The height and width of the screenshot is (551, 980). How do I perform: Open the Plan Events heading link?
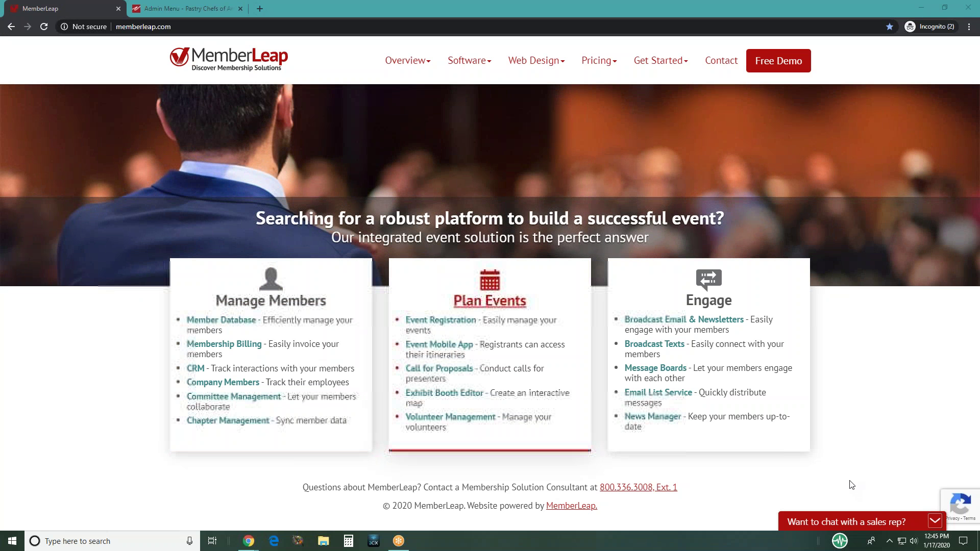coord(489,301)
